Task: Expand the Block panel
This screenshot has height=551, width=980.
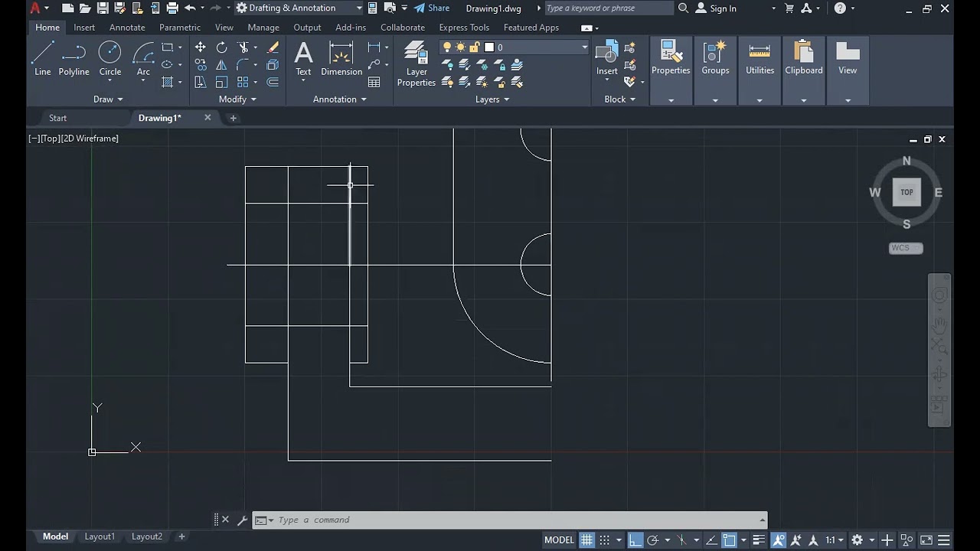Action: pyautogui.click(x=620, y=99)
